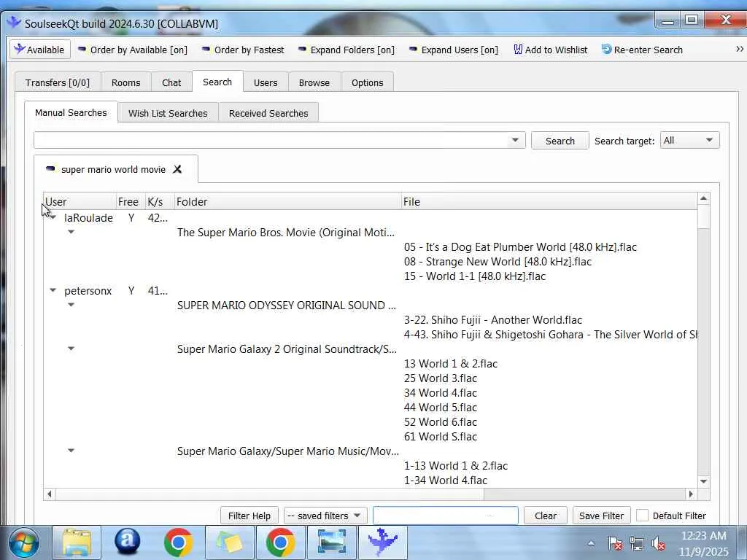The image size is (747, 560).
Task: Open the Windows Start menu
Action: 24,542
